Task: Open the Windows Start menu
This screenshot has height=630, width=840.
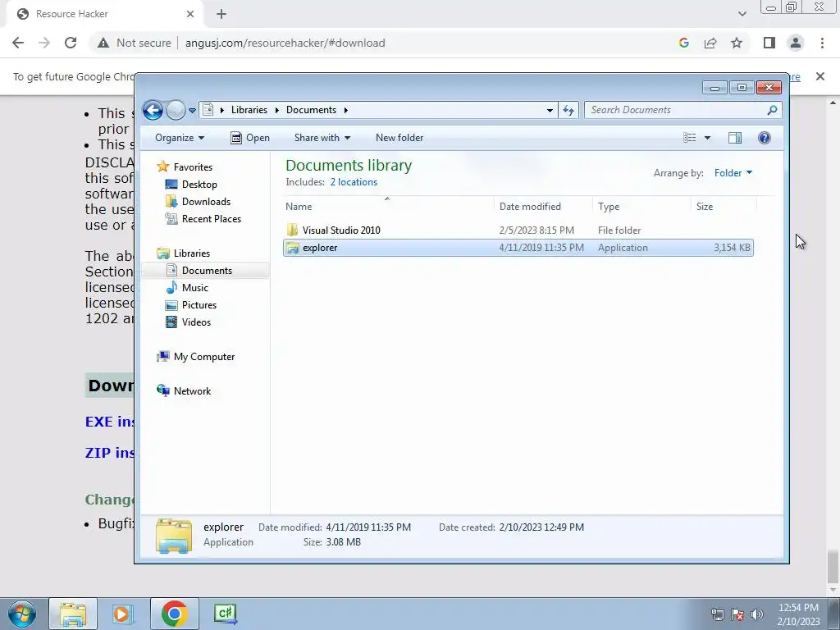Action: tap(21, 614)
